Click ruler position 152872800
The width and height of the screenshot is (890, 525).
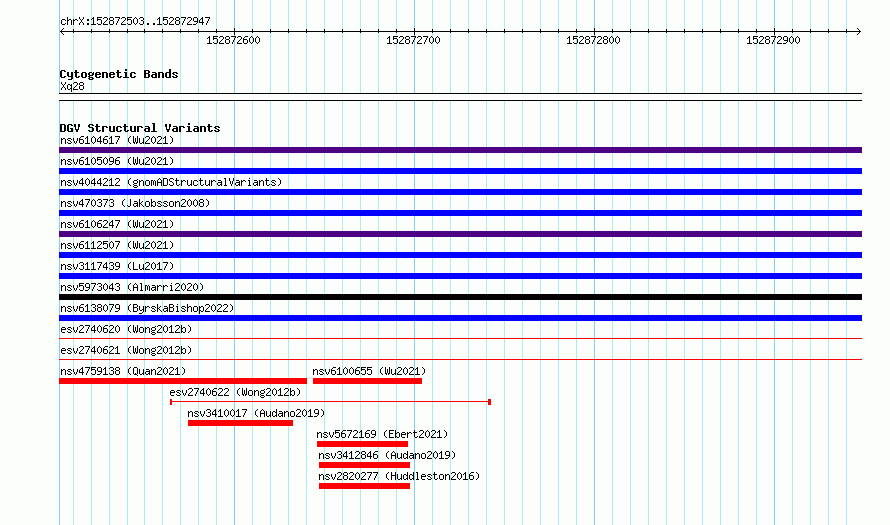click(593, 40)
